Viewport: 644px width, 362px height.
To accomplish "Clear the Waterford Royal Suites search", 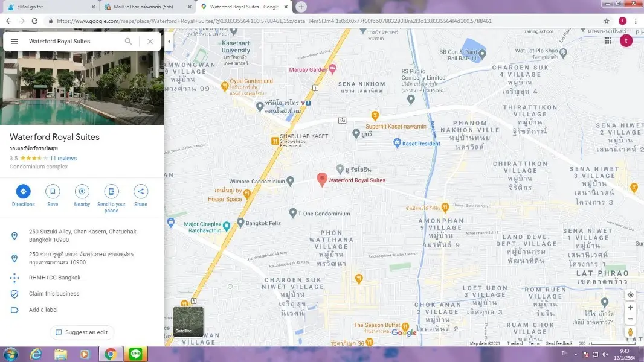I will 150,42.
